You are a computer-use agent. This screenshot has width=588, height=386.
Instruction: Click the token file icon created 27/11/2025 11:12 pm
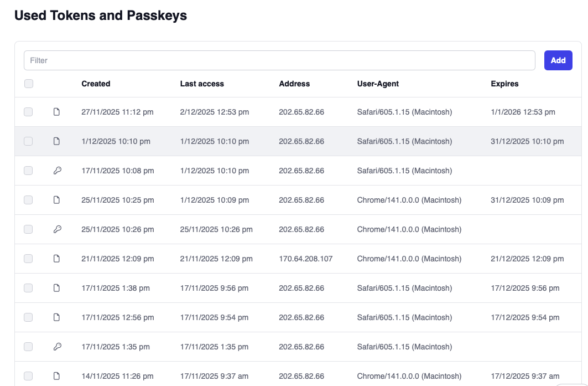56,112
